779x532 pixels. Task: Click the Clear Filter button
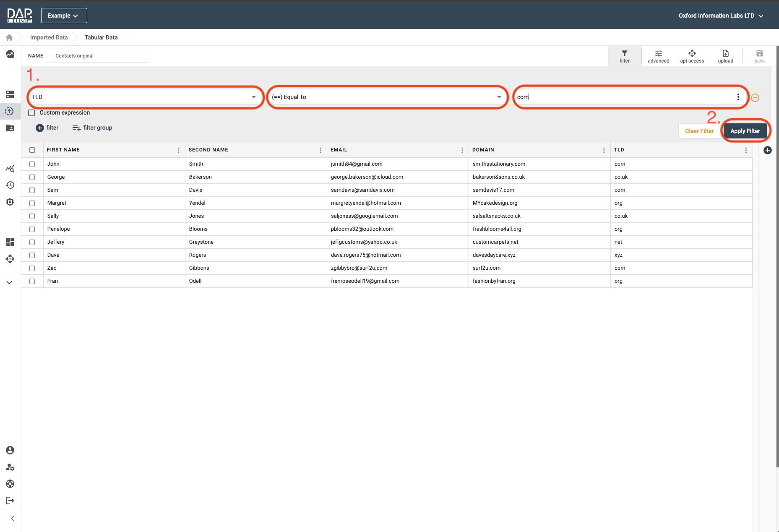[699, 131]
